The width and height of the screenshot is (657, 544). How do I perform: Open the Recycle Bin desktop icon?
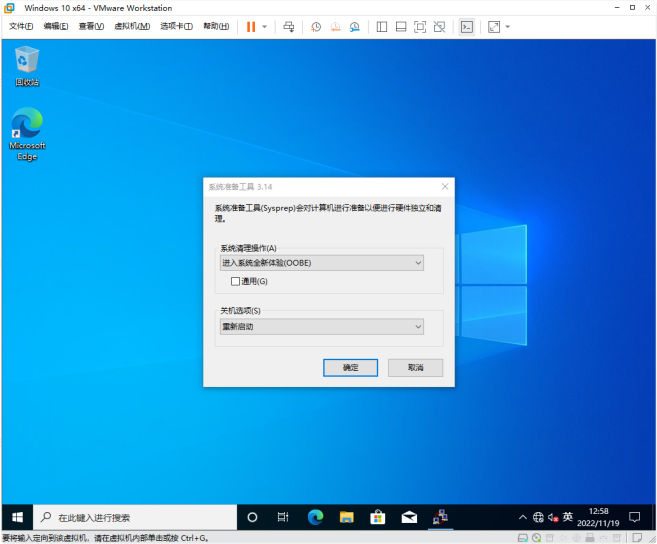tap(27, 66)
